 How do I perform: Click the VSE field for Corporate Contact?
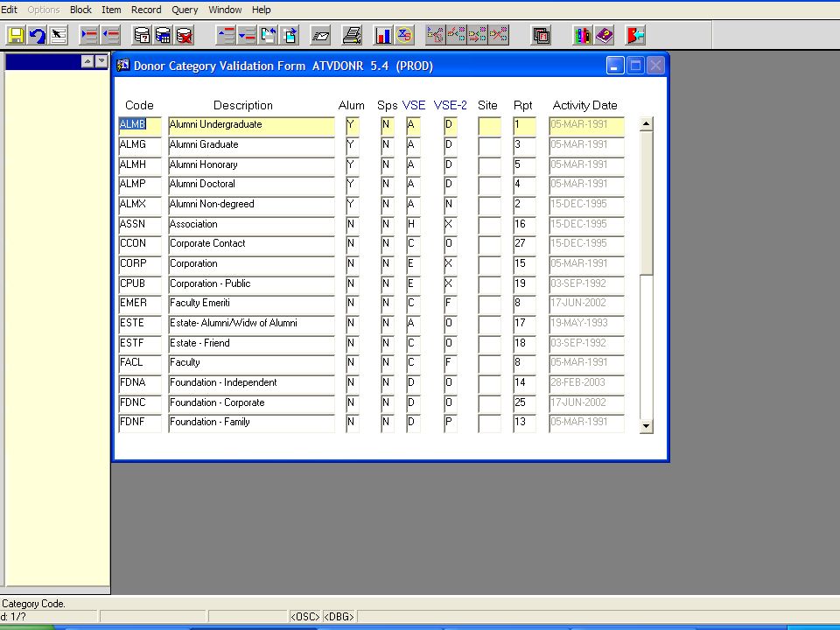click(413, 244)
